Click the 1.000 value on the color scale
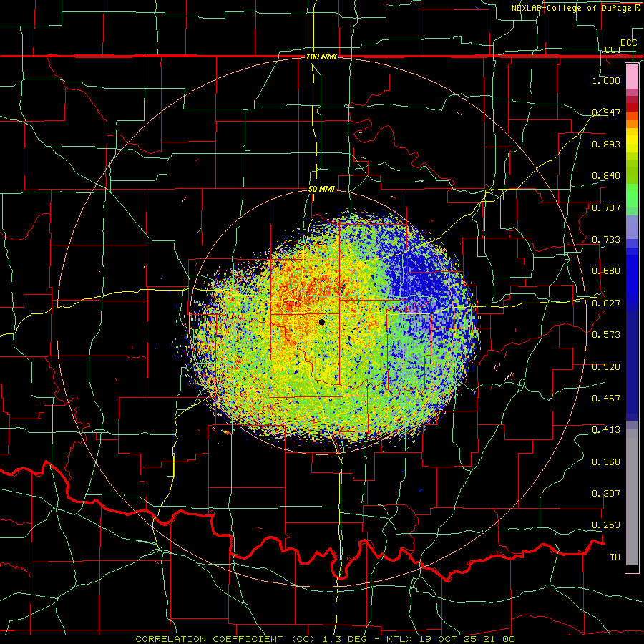644x644 pixels. [606, 80]
